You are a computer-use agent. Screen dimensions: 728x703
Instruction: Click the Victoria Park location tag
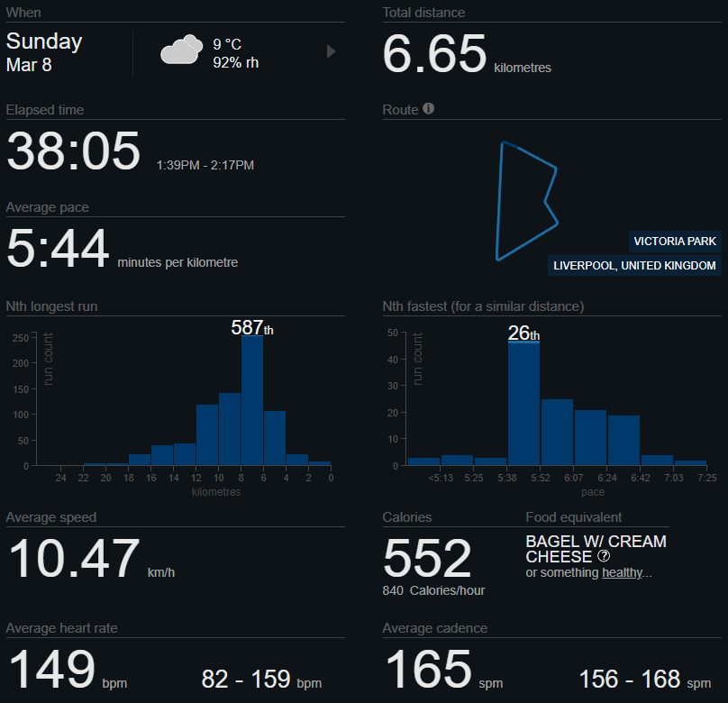pyautogui.click(x=675, y=242)
